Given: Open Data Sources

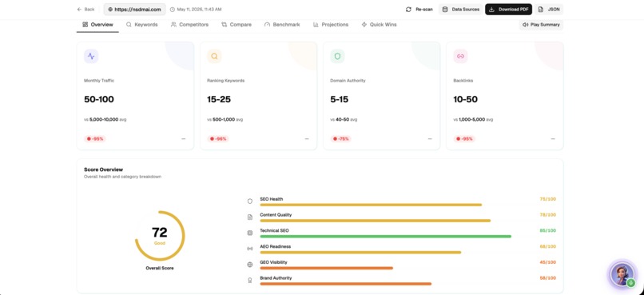Looking at the screenshot, I should pyautogui.click(x=461, y=9).
